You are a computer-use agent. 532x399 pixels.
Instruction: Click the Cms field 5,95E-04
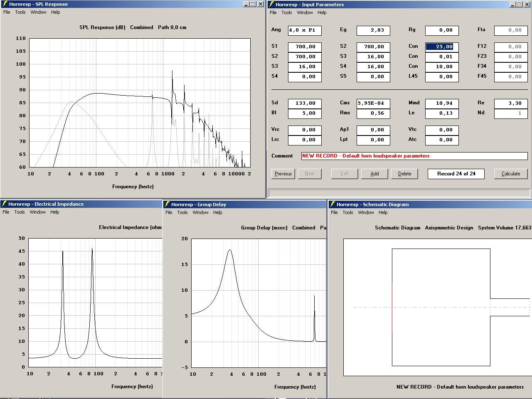pos(373,103)
